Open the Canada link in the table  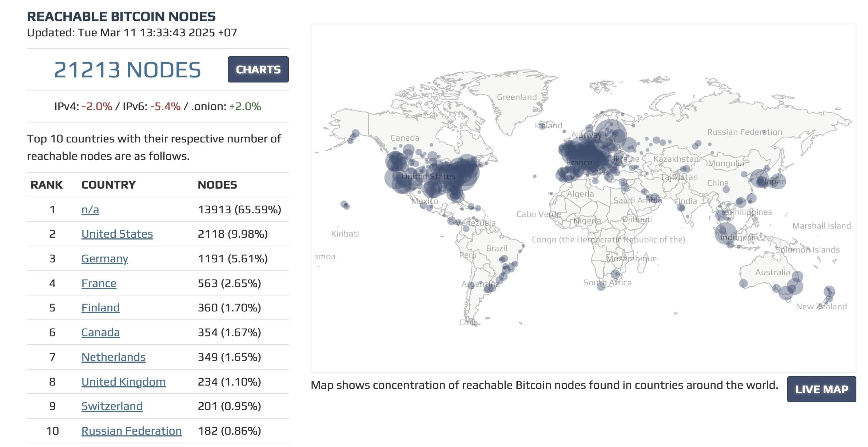[100, 332]
